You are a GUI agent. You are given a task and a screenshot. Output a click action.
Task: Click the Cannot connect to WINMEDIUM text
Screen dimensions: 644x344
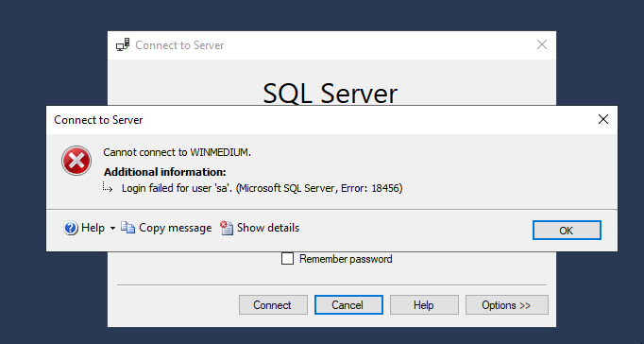[x=177, y=152]
